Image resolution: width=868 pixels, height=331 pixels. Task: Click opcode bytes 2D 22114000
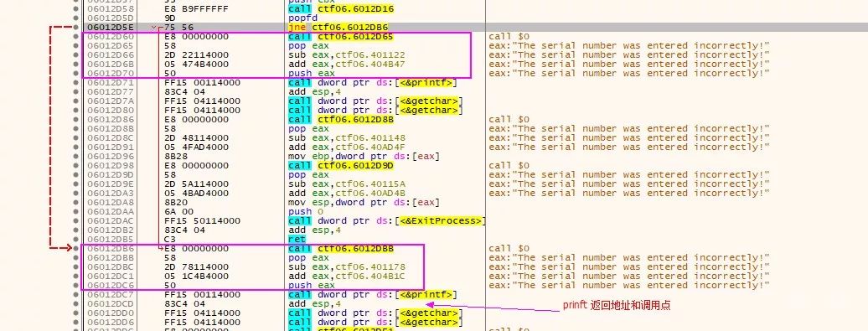click(197, 54)
